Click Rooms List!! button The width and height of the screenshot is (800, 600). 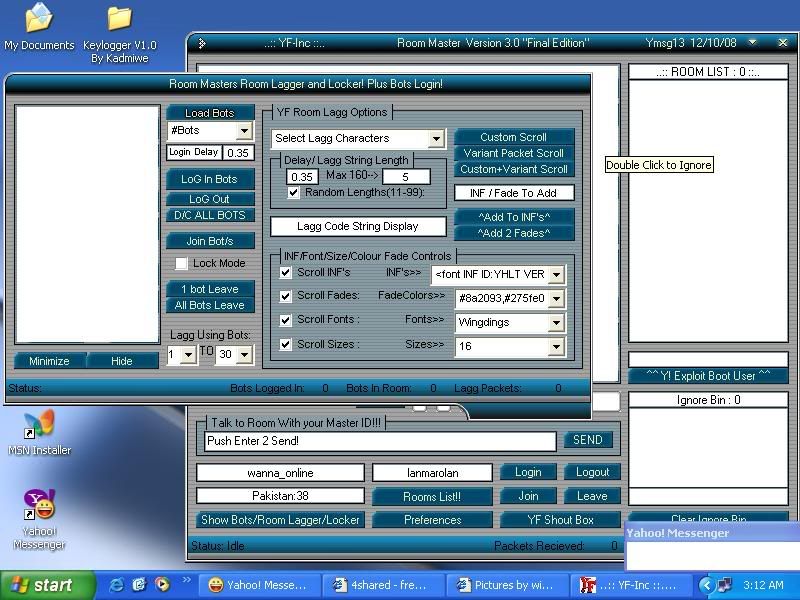[432, 496]
